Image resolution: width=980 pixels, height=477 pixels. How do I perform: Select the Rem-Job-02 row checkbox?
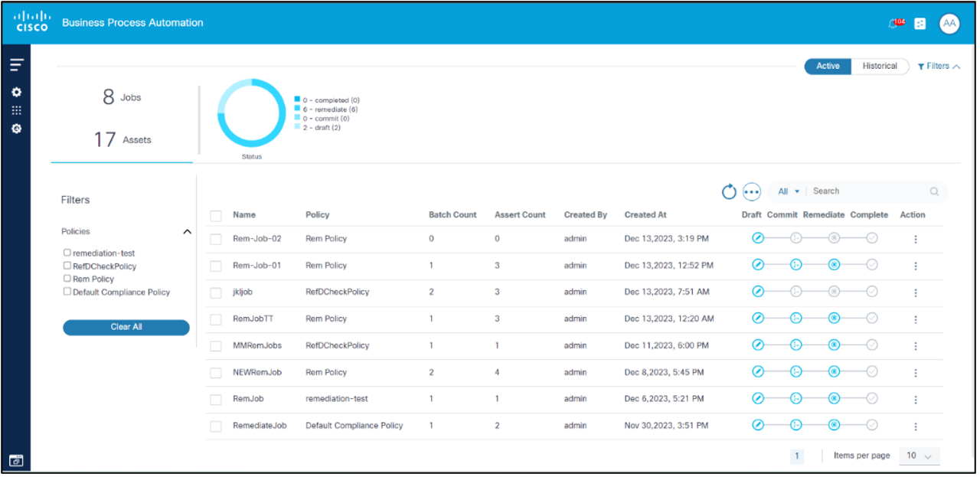pos(216,240)
